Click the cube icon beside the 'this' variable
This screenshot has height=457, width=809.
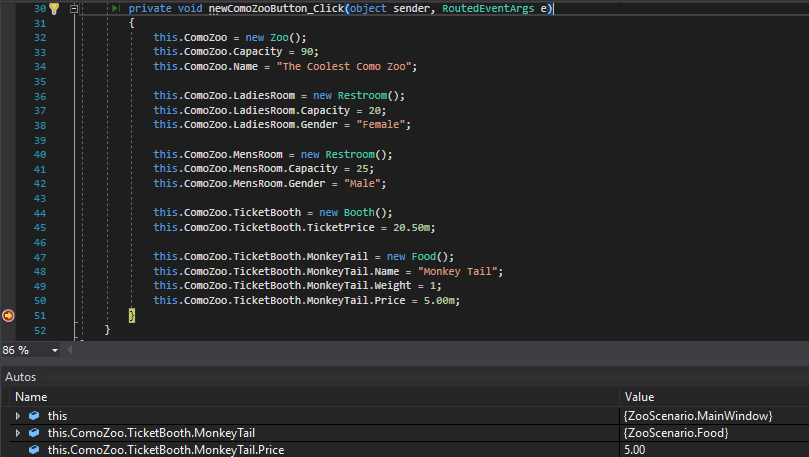click(x=34, y=415)
